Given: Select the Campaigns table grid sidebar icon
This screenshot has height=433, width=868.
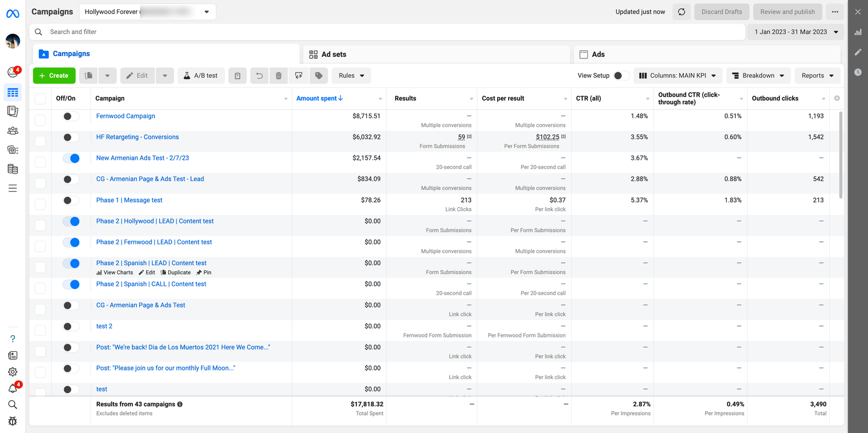Looking at the screenshot, I should click(x=13, y=93).
